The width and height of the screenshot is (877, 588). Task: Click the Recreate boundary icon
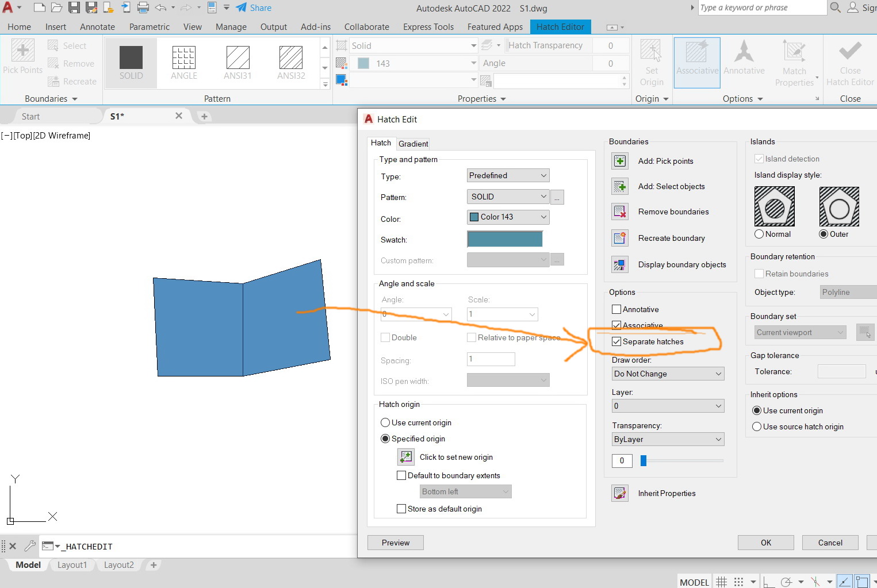coord(619,238)
